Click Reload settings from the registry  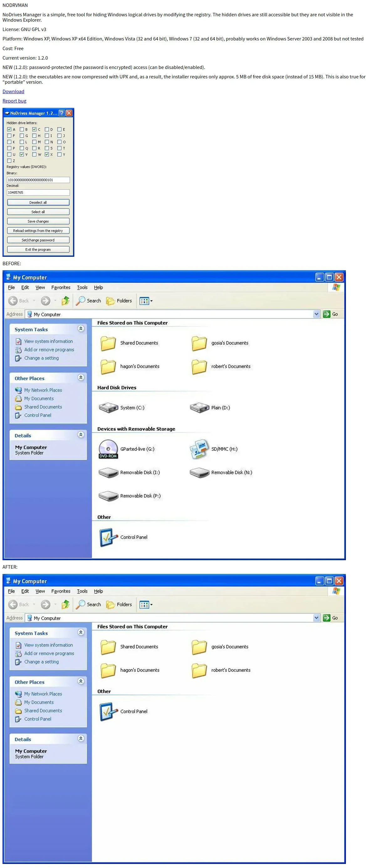click(x=38, y=231)
